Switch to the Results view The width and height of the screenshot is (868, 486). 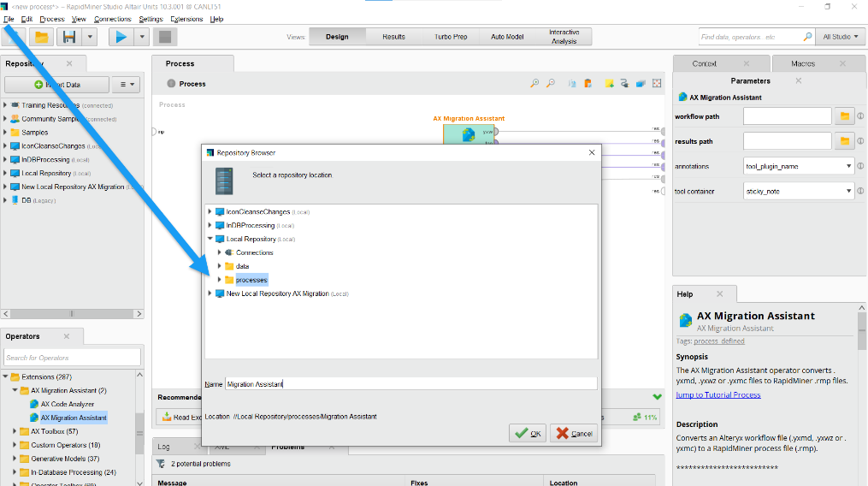(393, 37)
